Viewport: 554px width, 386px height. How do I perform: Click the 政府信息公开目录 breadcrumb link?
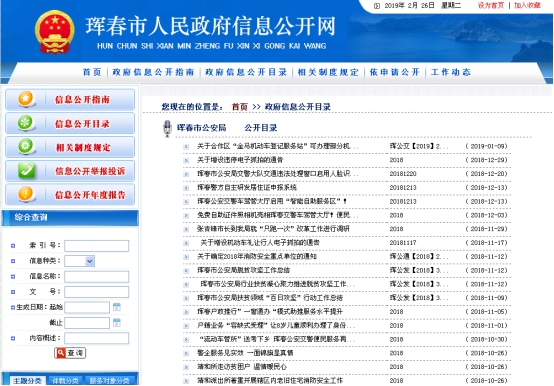click(x=297, y=107)
